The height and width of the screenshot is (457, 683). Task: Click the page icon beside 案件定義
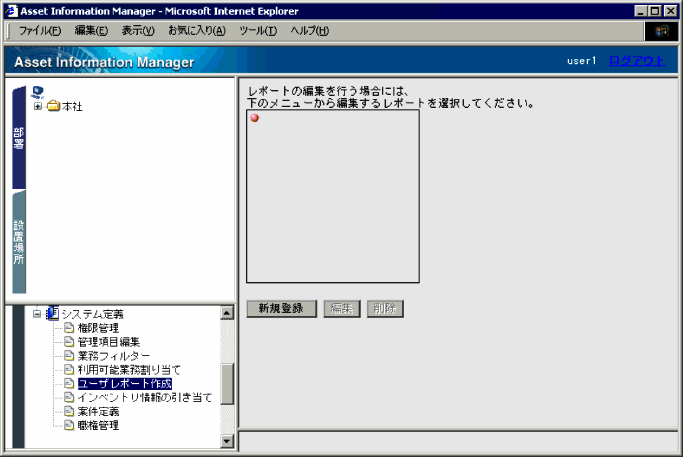pyautogui.click(x=69, y=411)
